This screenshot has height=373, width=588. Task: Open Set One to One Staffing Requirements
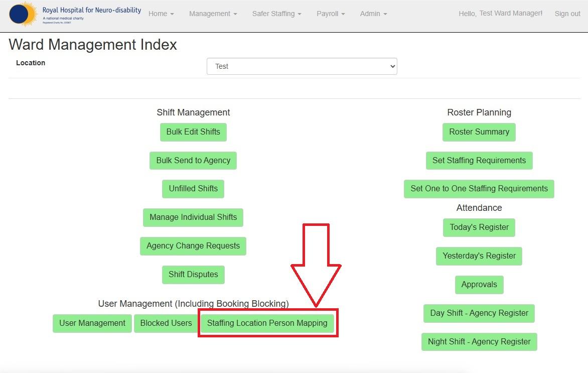(479, 189)
